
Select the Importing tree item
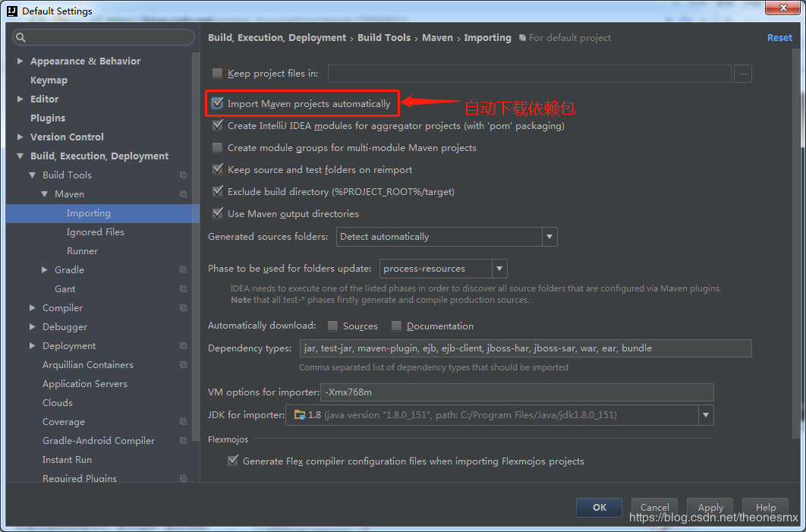(x=102, y=213)
